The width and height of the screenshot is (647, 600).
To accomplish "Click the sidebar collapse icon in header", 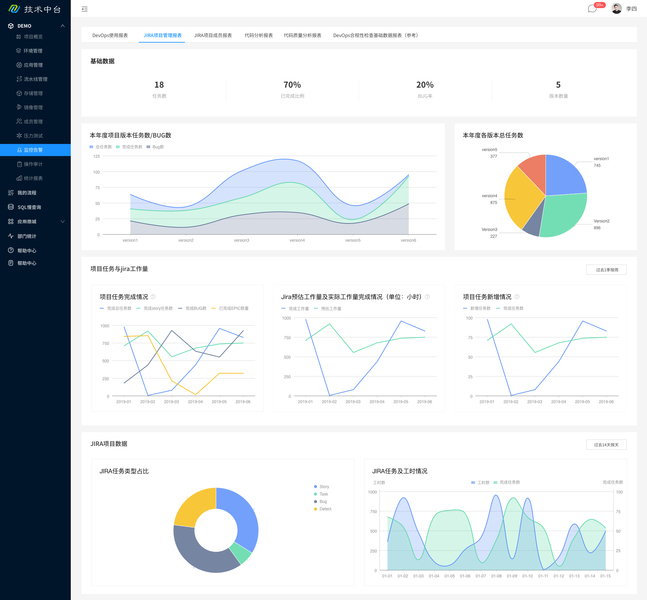I will [85, 9].
